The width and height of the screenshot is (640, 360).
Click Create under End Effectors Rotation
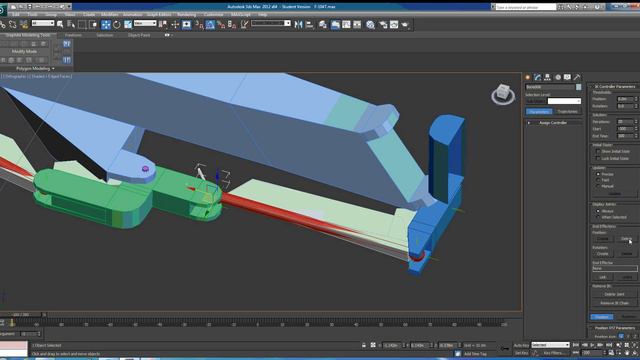pos(603,254)
